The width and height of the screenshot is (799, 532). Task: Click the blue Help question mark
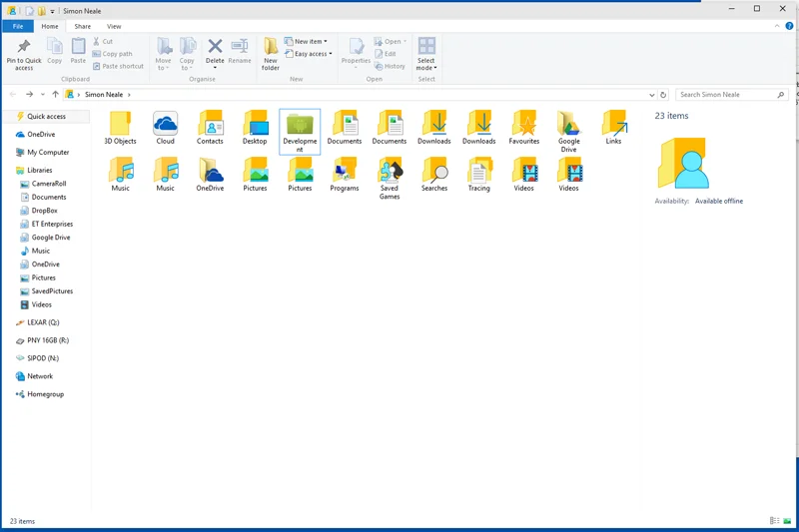click(x=789, y=26)
